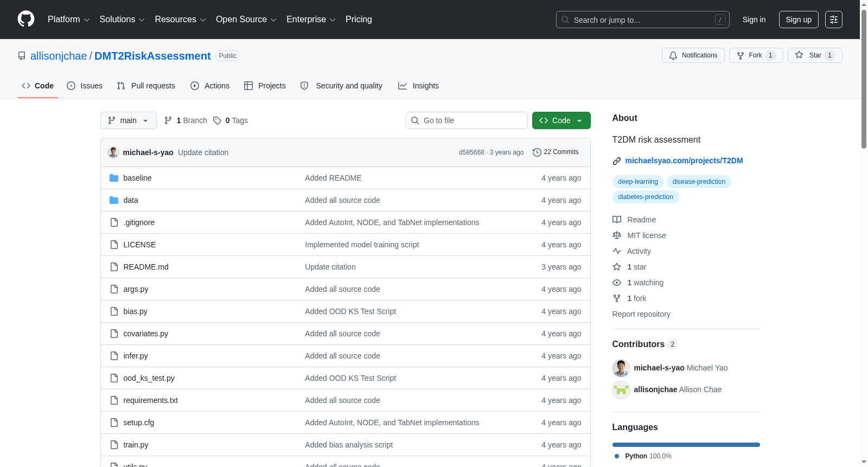
Task: Click the Python blue dot legend
Action: tap(617, 456)
